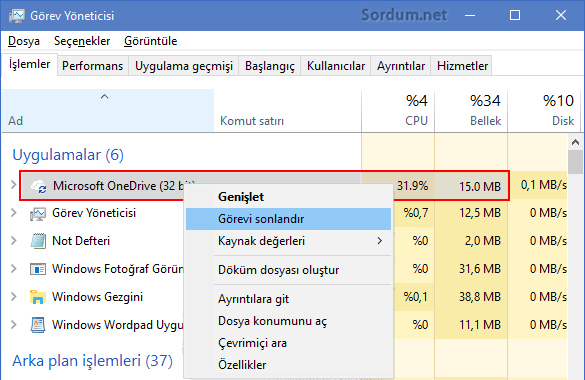Image resolution: width=585 pixels, height=380 pixels.
Task: Maximize the Görev Yöneticisi window
Action: (x=515, y=15)
